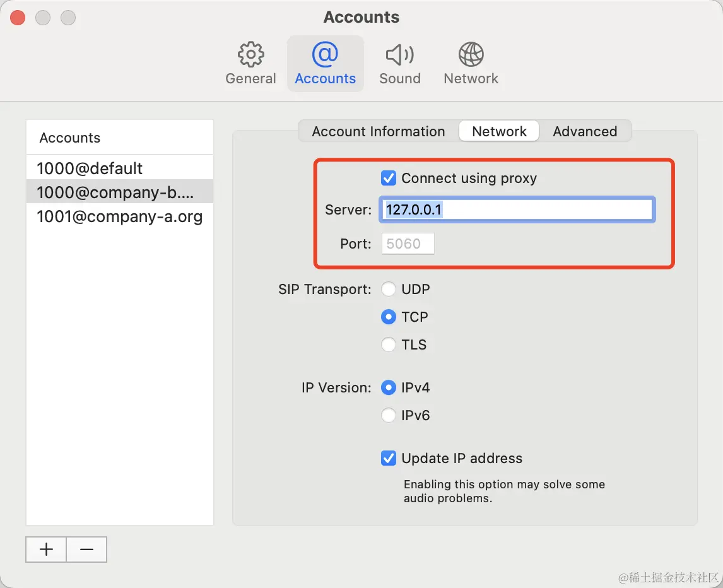Remove selected account with minus button
723x588 pixels.
pyautogui.click(x=86, y=550)
